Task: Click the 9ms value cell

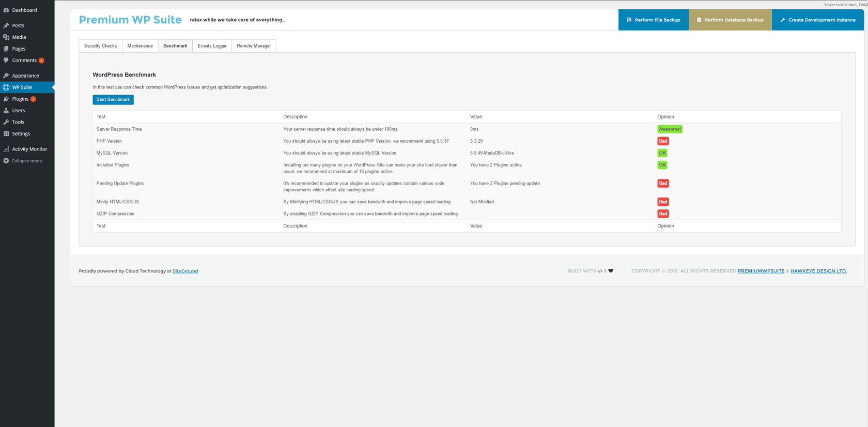Action: (474, 129)
